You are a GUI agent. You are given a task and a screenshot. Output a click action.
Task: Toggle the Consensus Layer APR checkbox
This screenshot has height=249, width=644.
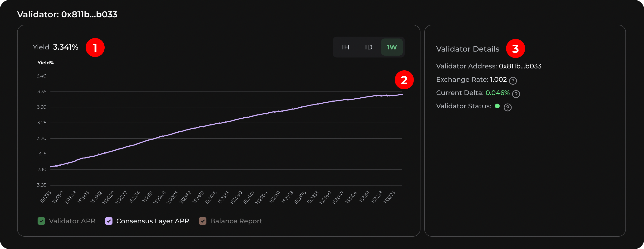coord(108,221)
